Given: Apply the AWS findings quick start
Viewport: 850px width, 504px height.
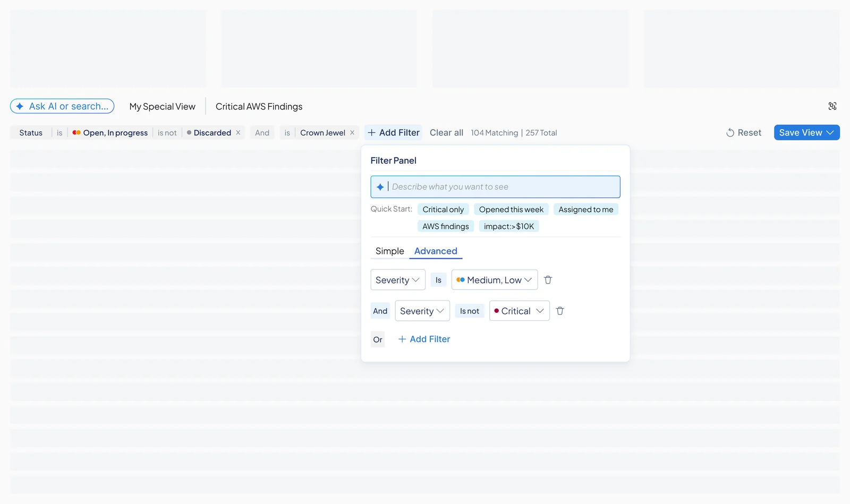Looking at the screenshot, I should click(446, 226).
